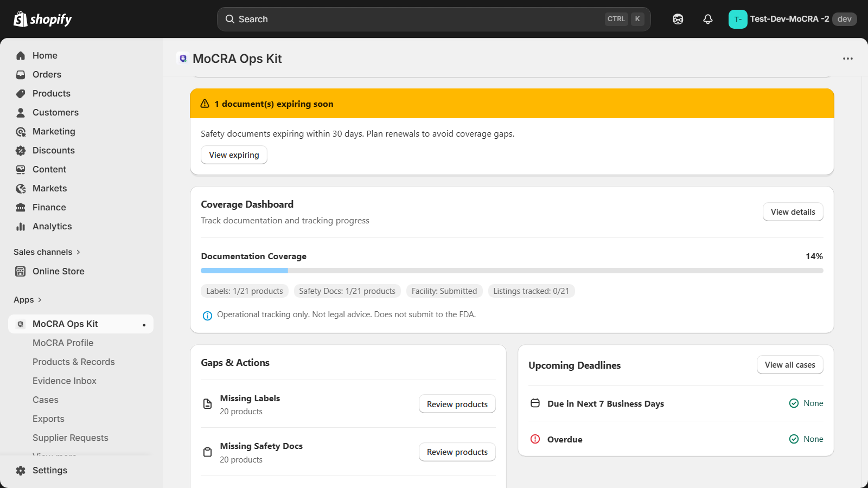Click the Labels: 1/21 products badge
This screenshot has width=868, height=488.
[x=245, y=291]
